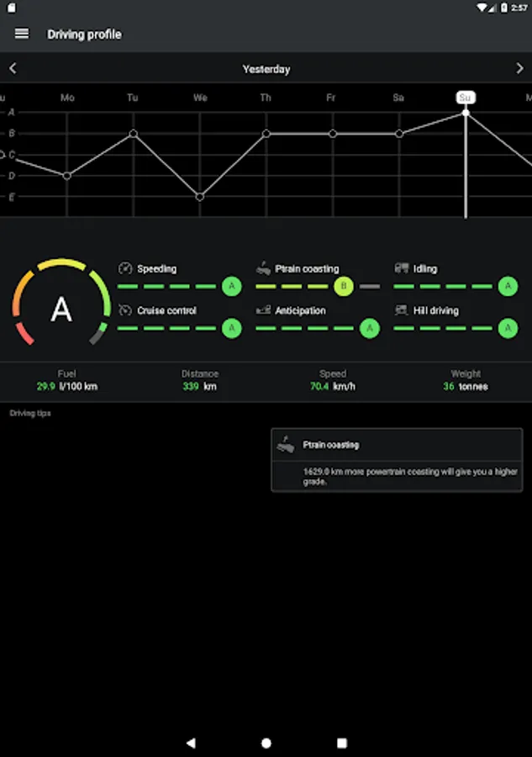Screen dimensions: 532x757
Task: Open the Cruise control score label
Action: coord(166,310)
